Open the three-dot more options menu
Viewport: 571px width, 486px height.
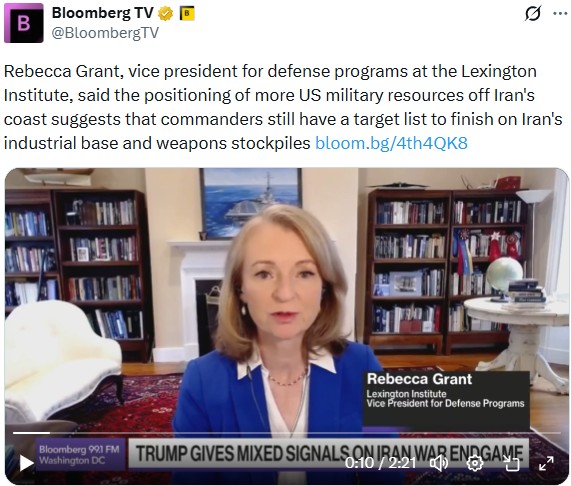(560, 13)
